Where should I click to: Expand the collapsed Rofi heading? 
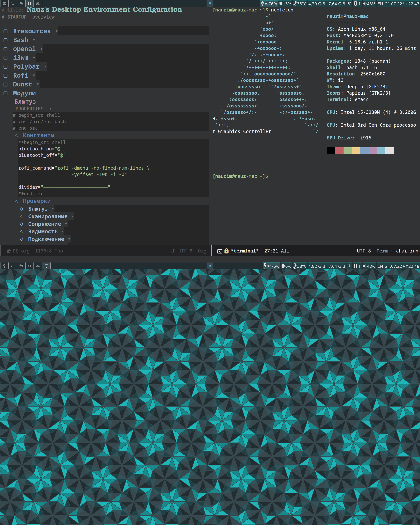coord(34,75)
